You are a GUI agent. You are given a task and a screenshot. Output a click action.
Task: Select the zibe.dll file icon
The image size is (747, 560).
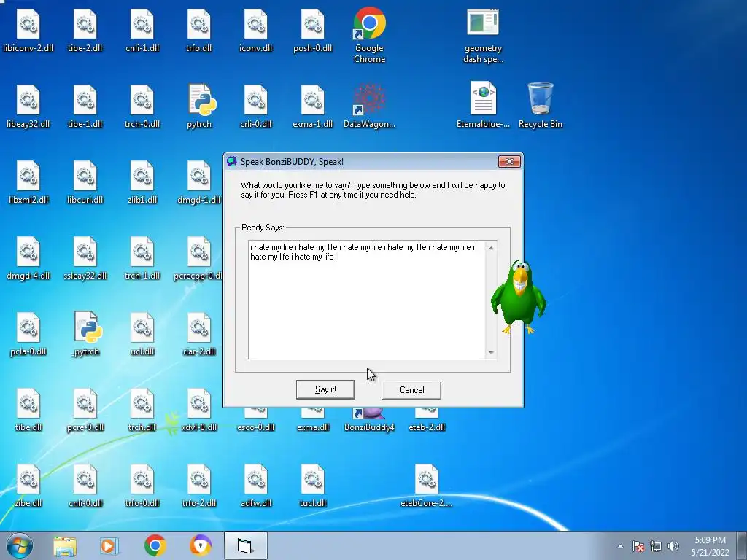pyautogui.click(x=28, y=485)
